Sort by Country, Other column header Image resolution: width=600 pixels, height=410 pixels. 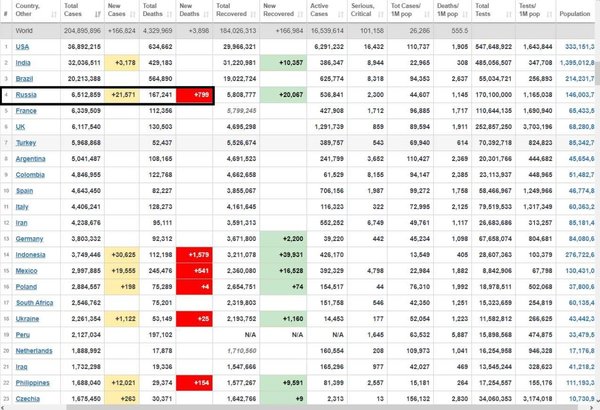36,10
